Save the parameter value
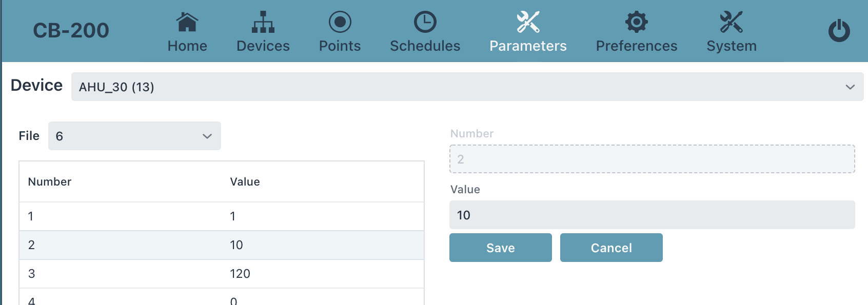 (501, 248)
